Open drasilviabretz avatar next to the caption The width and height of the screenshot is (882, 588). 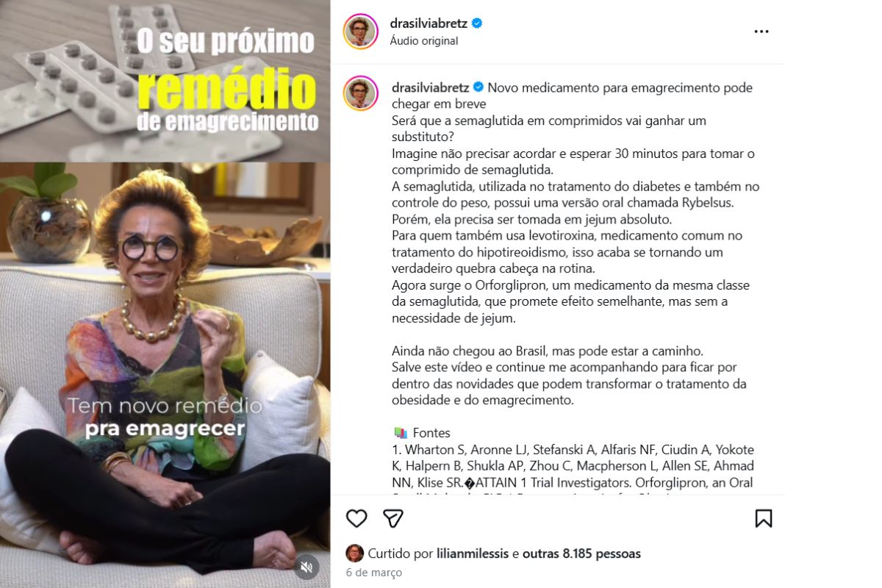coord(360,93)
